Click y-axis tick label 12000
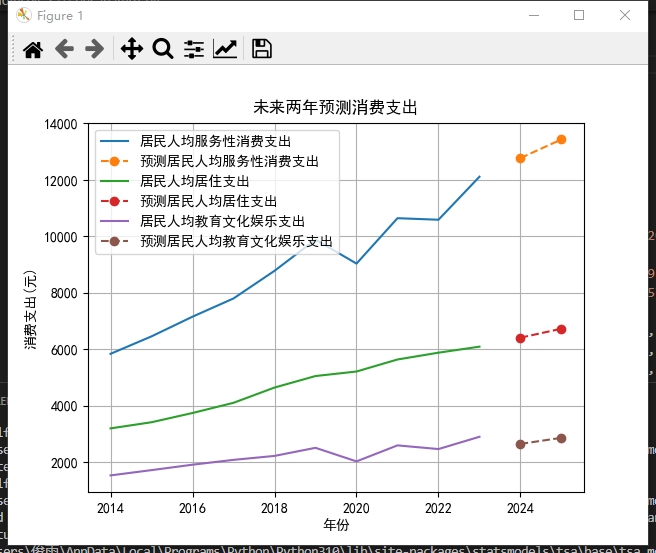 (61, 181)
